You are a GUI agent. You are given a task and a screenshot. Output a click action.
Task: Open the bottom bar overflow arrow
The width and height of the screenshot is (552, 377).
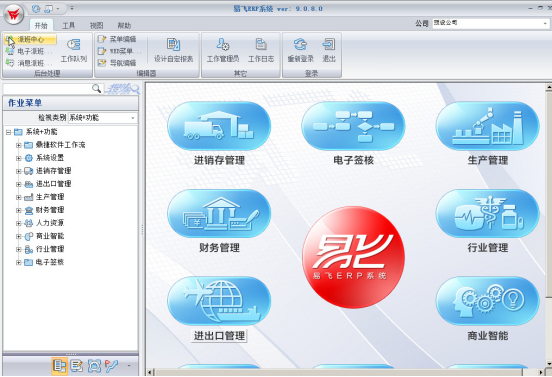tap(129, 366)
